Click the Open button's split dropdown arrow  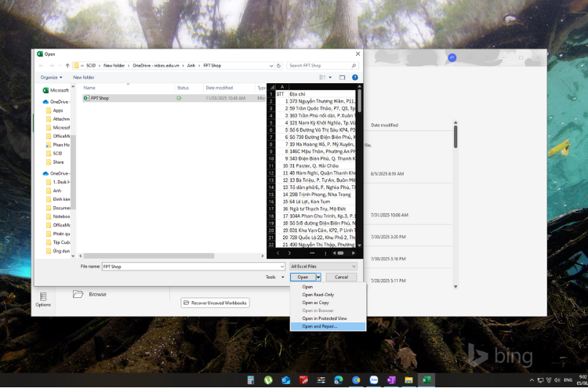point(318,278)
